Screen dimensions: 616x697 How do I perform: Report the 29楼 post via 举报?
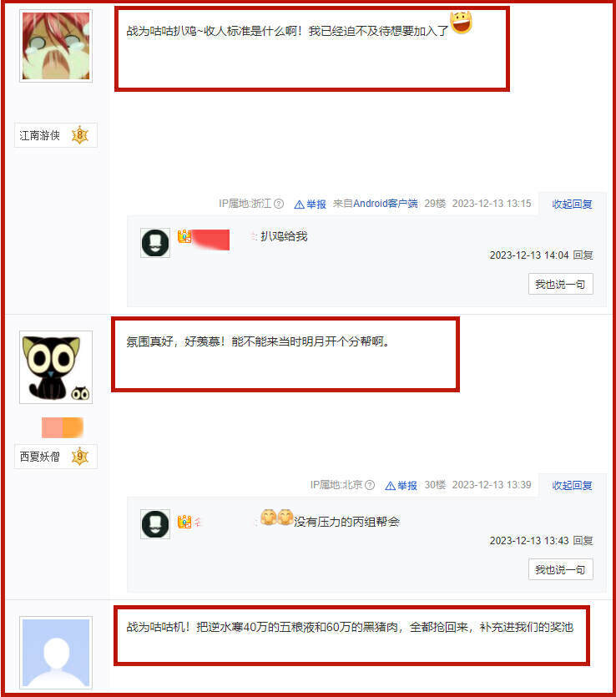tap(311, 204)
